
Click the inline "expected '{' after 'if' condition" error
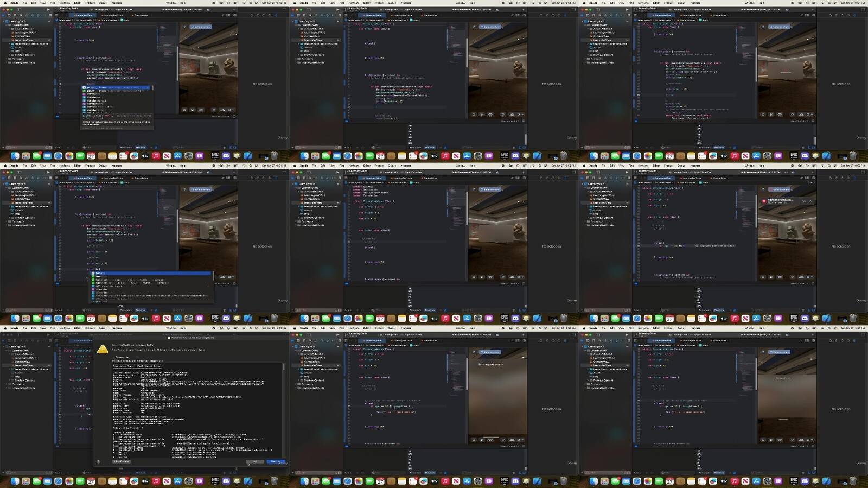point(714,246)
